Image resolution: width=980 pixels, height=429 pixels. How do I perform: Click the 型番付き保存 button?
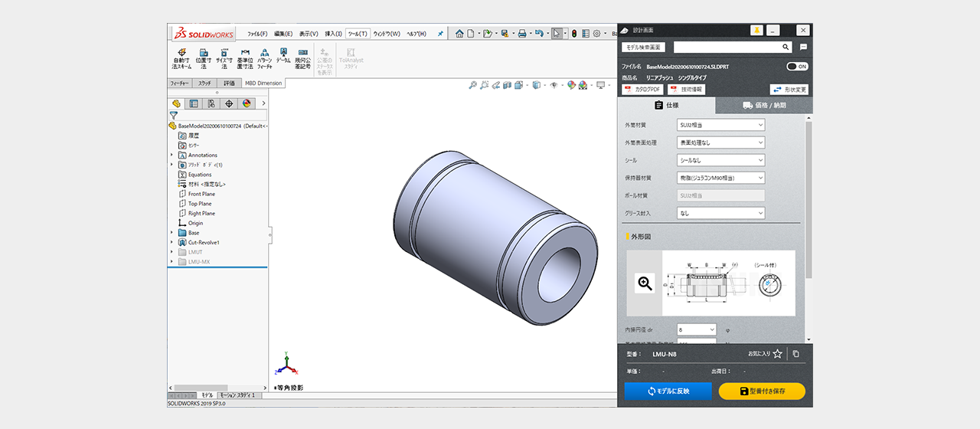pyautogui.click(x=762, y=391)
